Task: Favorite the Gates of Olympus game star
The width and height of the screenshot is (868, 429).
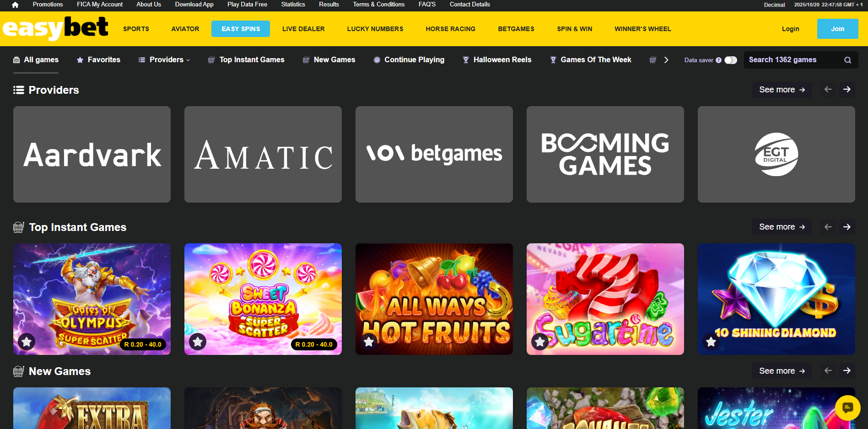Action: coord(27,342)
